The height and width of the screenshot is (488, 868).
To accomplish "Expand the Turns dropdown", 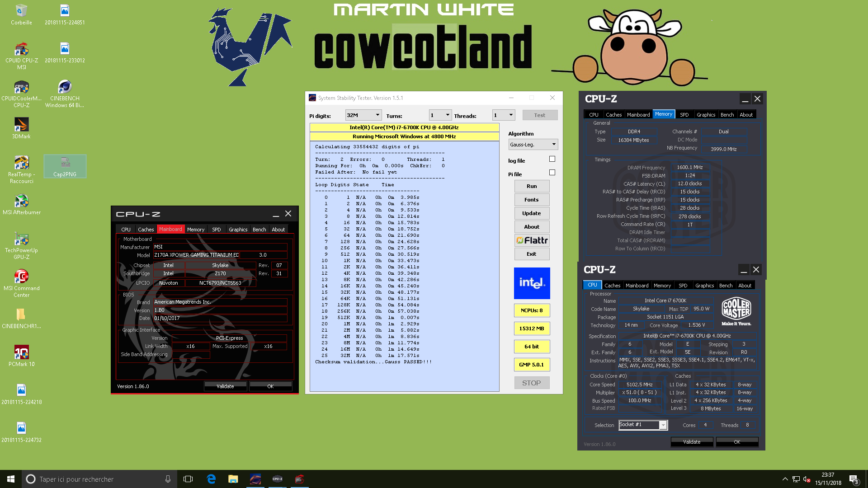I will (x=440, y=115).
